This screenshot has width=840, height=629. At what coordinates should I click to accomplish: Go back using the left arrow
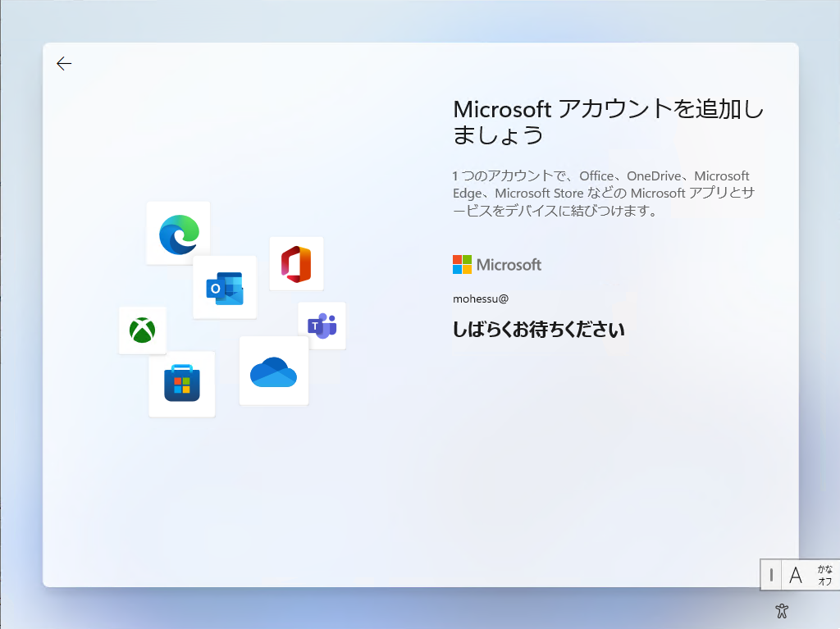tap(64, 64)
